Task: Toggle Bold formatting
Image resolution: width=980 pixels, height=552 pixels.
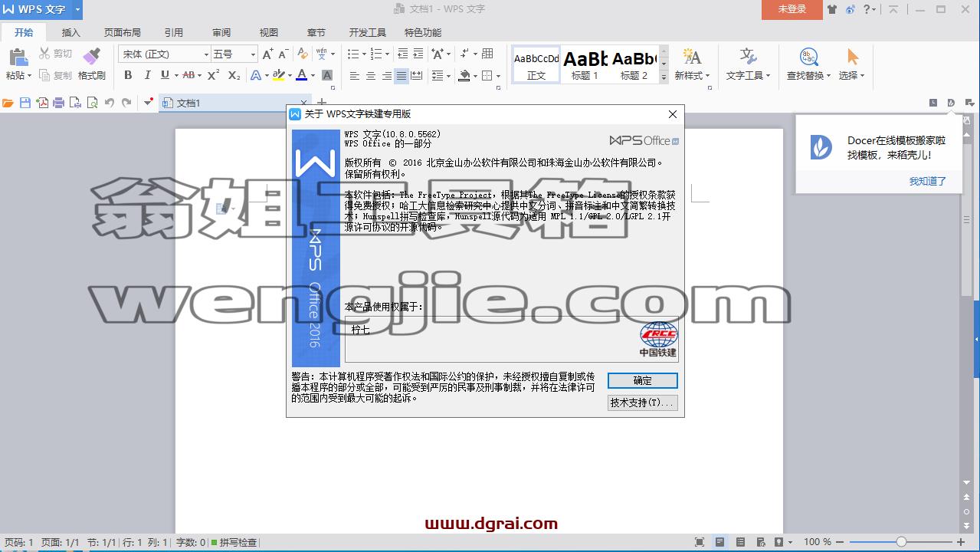Action: click(128, 75)
